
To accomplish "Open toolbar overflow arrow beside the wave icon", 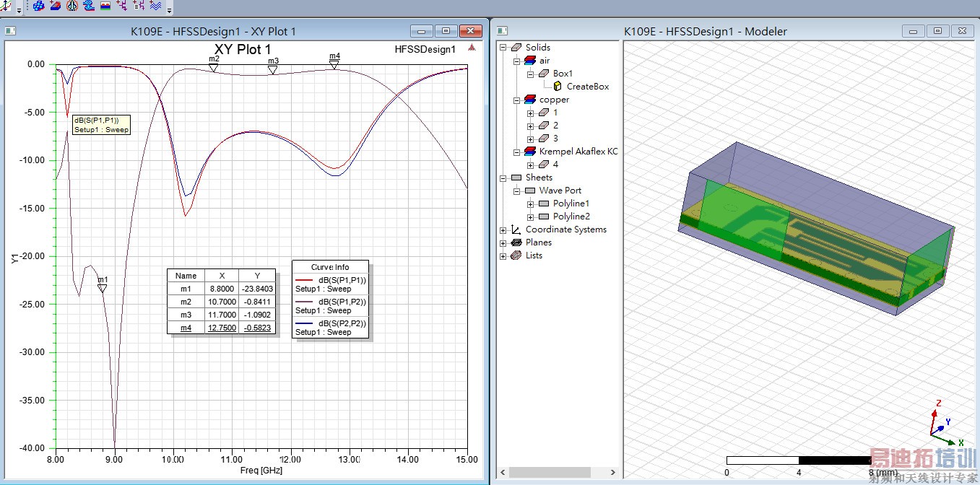I will point(170,10).
